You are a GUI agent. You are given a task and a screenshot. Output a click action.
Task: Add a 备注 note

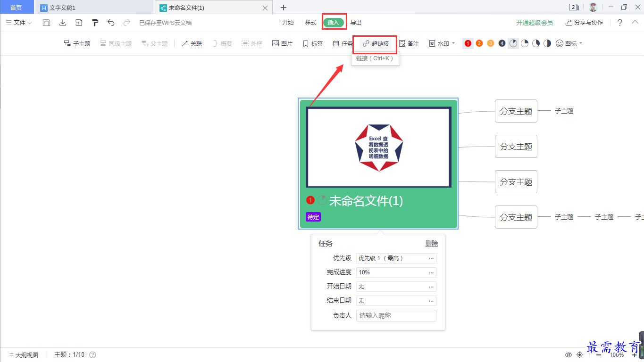409,43
